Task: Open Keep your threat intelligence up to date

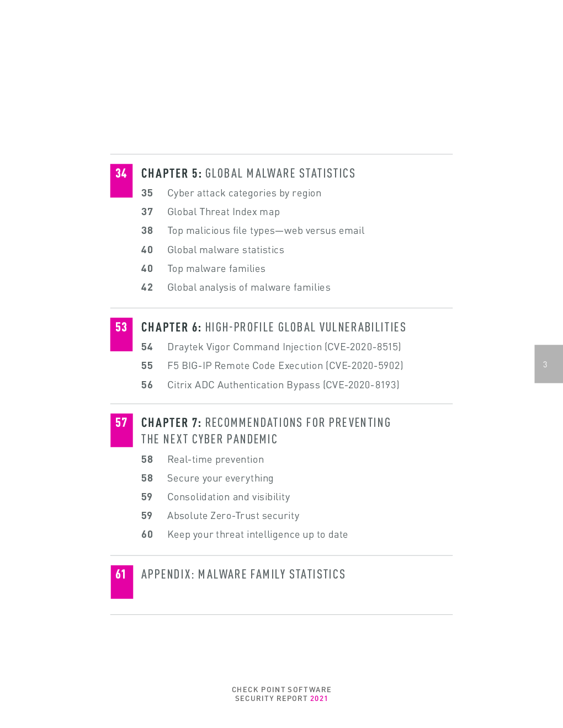Action: click(257, 534)
